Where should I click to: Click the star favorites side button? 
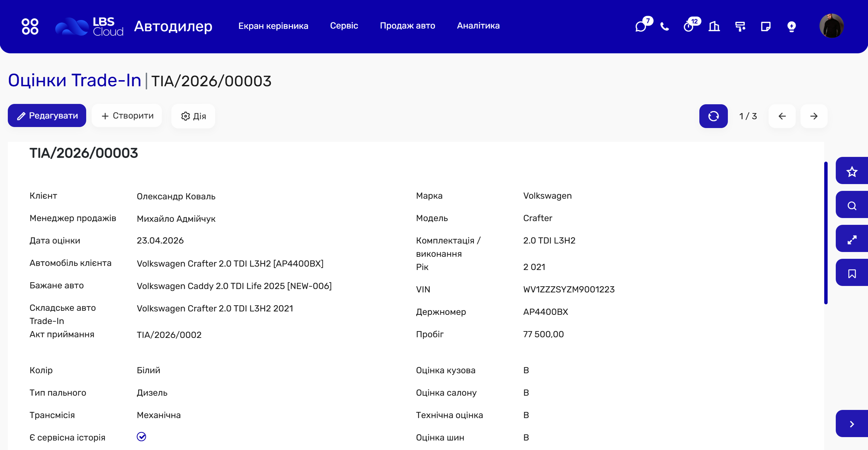click(x=852, y=170)
